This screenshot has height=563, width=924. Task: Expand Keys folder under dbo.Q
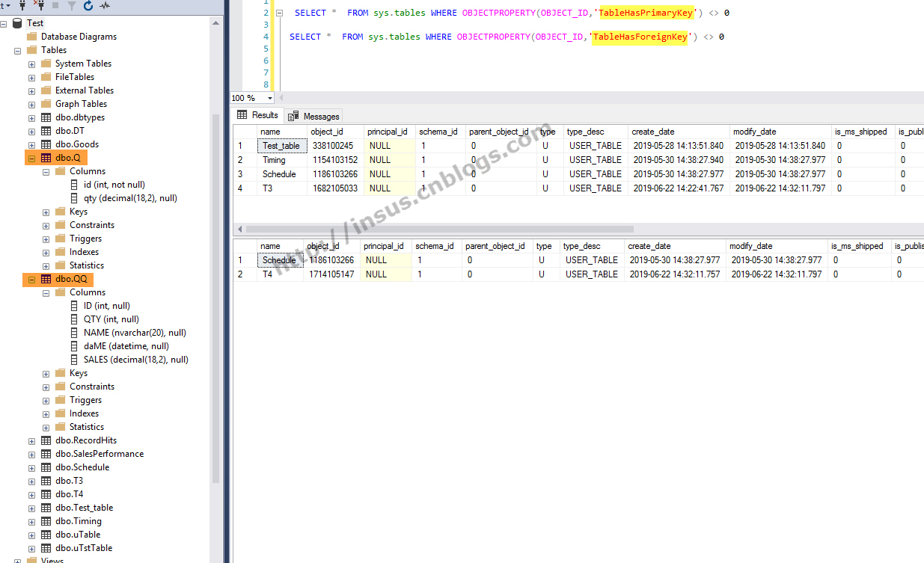click(x=46, y=212)
